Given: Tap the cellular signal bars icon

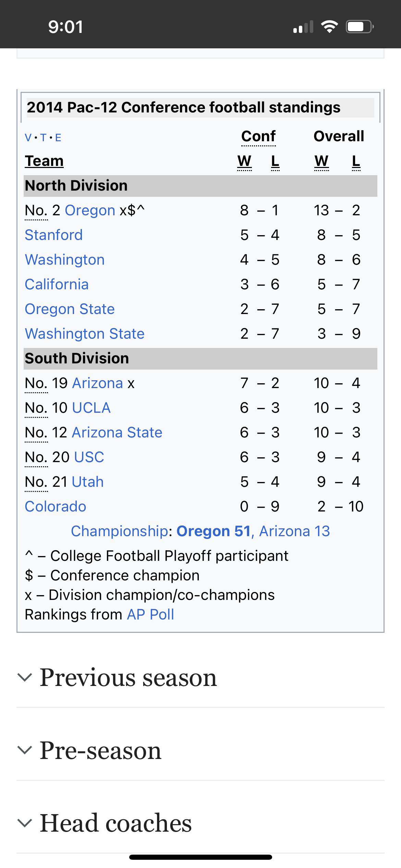Looking at the screenshot, I should coord(303,27).
